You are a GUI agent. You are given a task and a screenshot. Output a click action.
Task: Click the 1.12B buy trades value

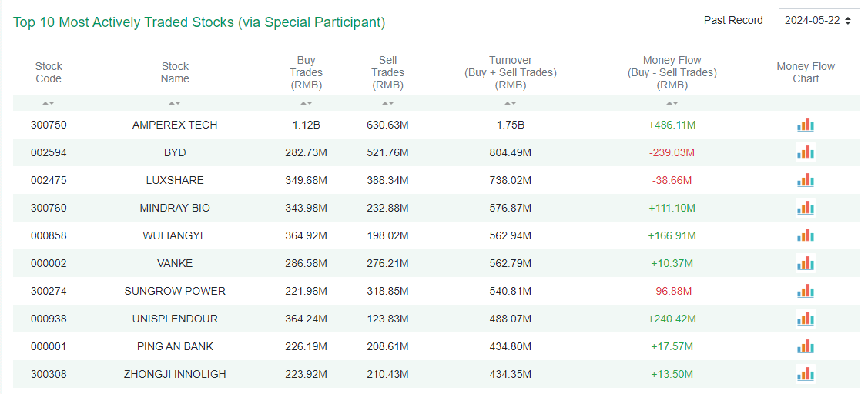pyautogui.click(x=307, y=125)
